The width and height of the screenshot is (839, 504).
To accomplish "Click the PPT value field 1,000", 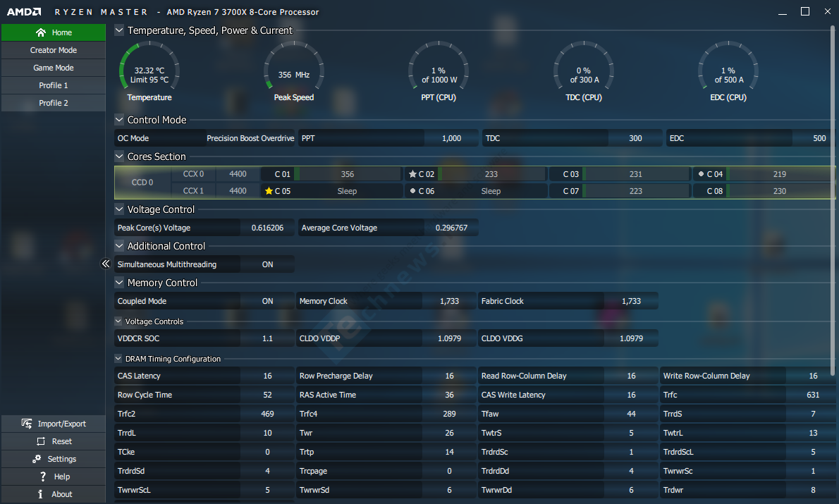I will 451,138.
